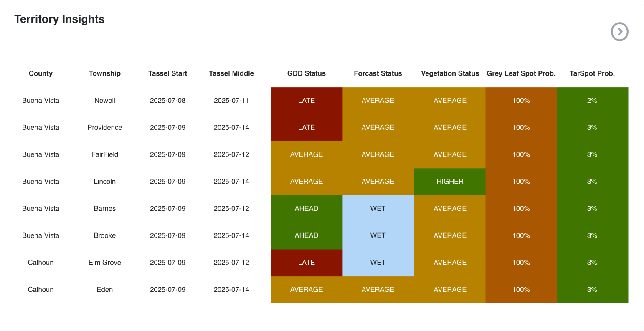This screenshot has width=644, height=331.
Task: Select Tassel Middle date 2025-07-11
Action: [231, 100]
